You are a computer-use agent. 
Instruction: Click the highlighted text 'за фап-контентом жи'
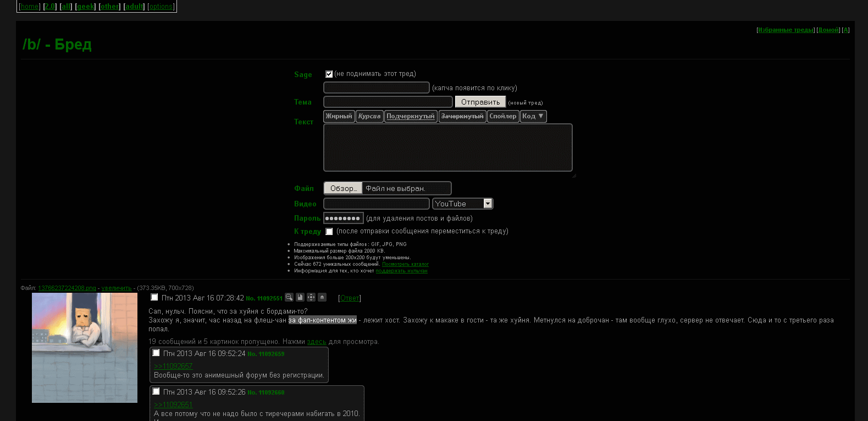point(323,320)
